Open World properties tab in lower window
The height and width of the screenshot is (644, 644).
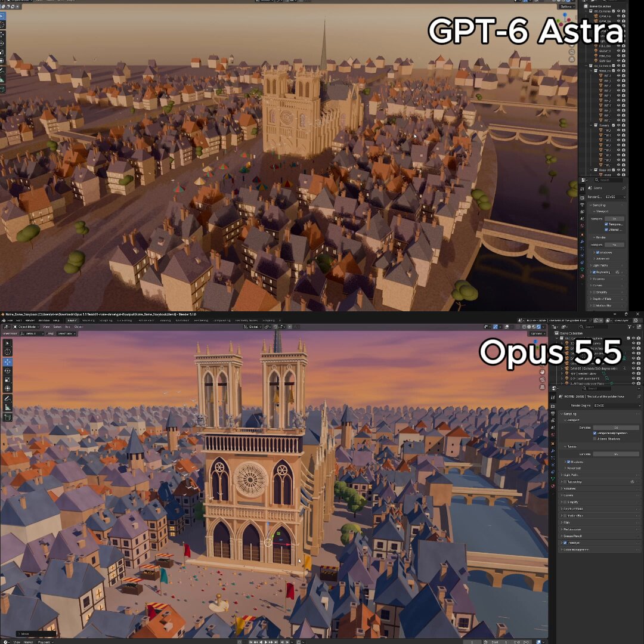pos(553,435)
